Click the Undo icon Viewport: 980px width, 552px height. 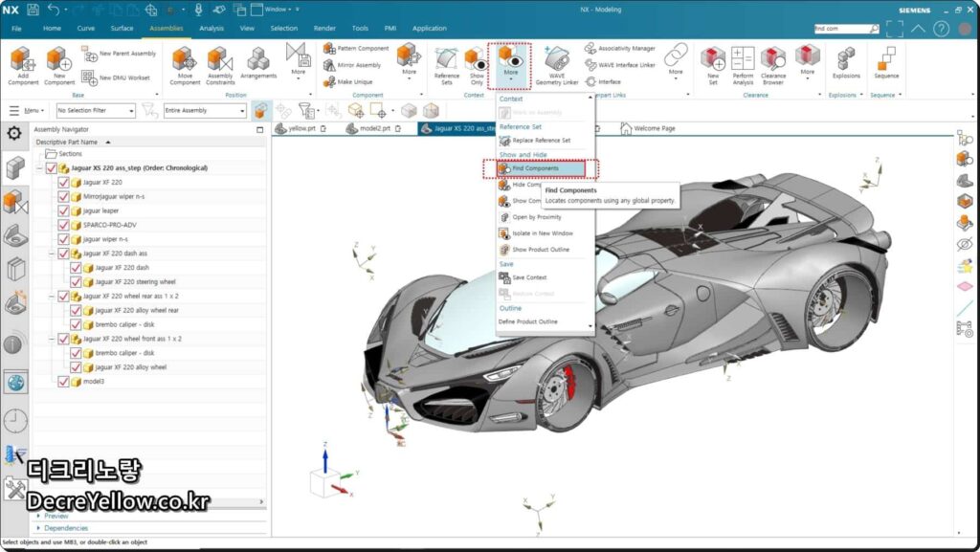[x=54, y=10]
